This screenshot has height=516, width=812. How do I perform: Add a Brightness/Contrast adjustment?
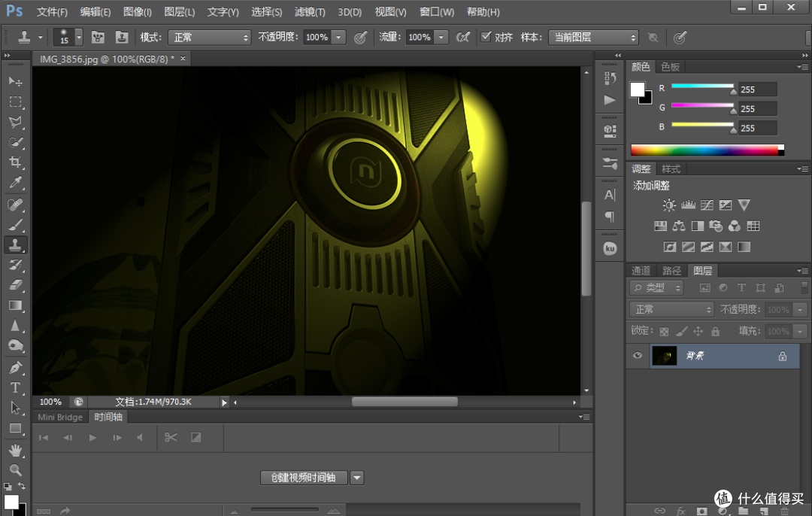pyautogui.click(x=669, y=205)
